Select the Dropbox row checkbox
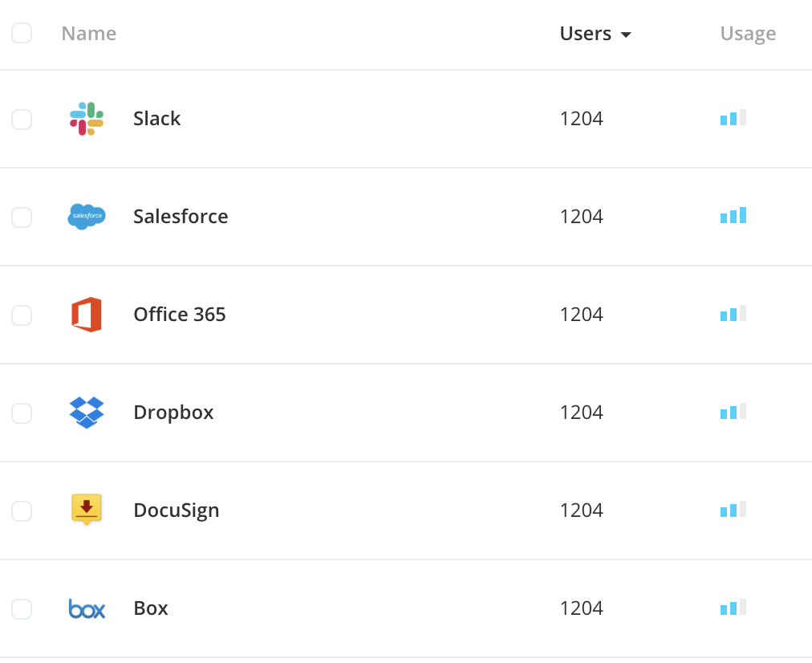This screenshot has width=812, height=663. click(x=22, y=413)
